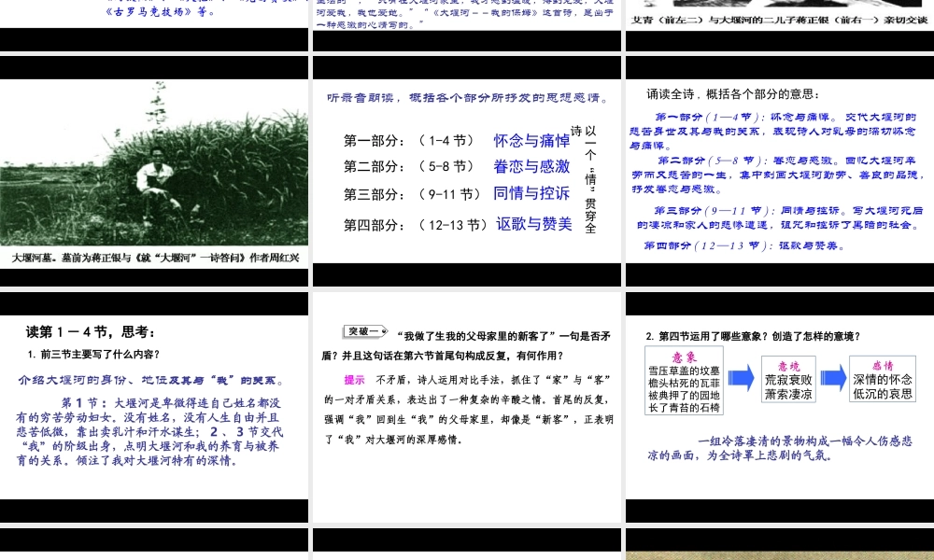Select the question 前三节主要写了什么内容？
Screen dimensions: 934x560
pyautogui.click(x=93, y=354)
